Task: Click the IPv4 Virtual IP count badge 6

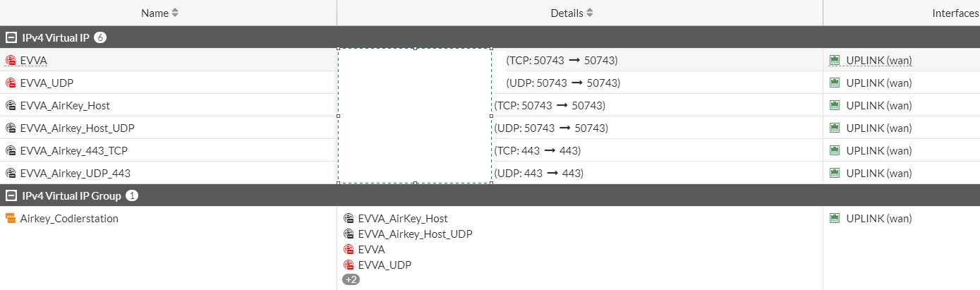Action: tap(100, 37)
